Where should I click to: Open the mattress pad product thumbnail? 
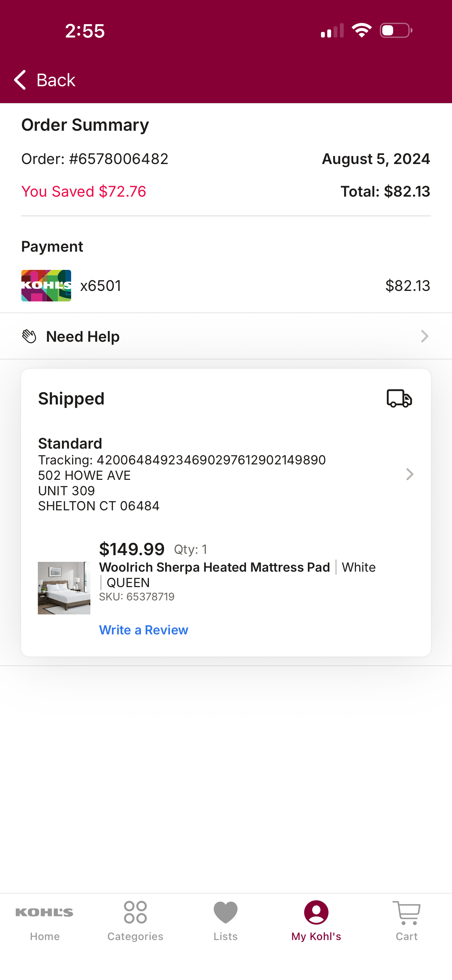pyautogui.click(x=64, y=588)
